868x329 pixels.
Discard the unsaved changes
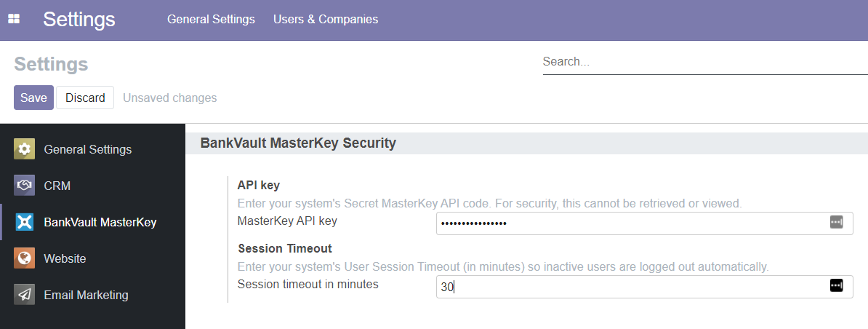click(x=85, y=98)
